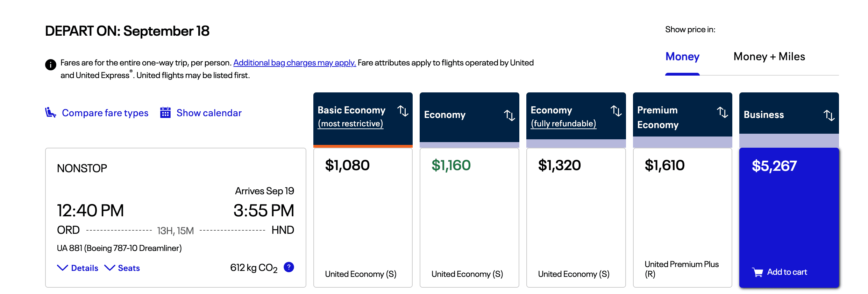Click the shopping cart icon on Business fare
Screen dimensions: 868x294
757,272
